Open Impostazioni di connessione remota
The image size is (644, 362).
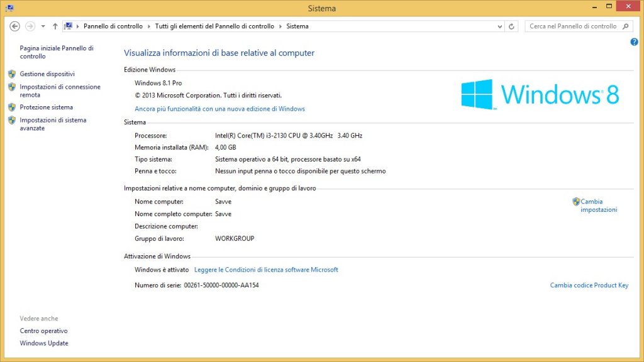coord(60,90)
